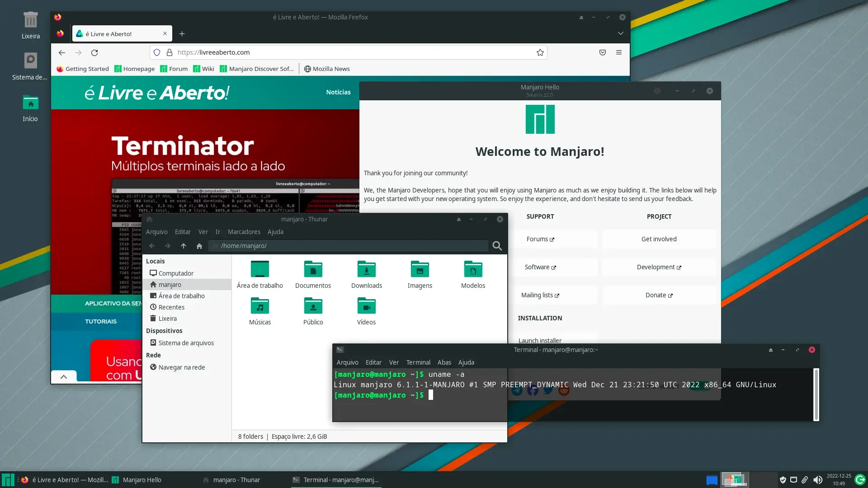Select the Downloads folder icon
Viewport: 868px width, 488px height.
click(366, 274)
